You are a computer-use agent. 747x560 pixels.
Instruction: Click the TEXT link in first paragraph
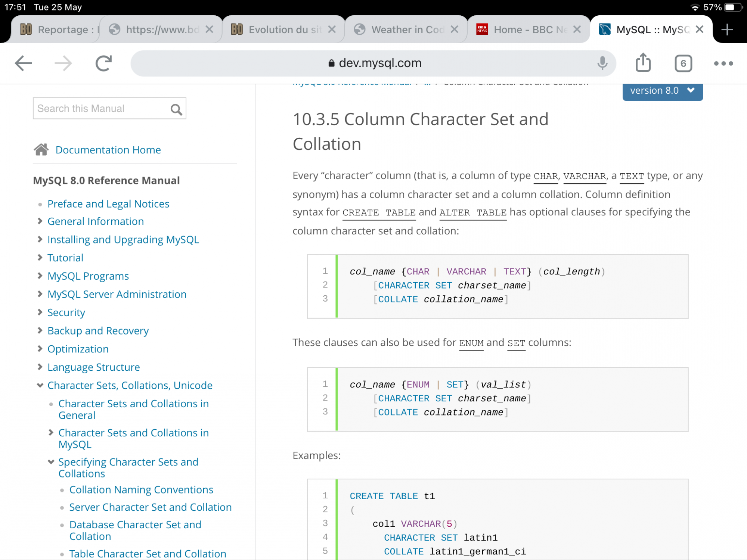pyautogui.click(x=632, y=176)
